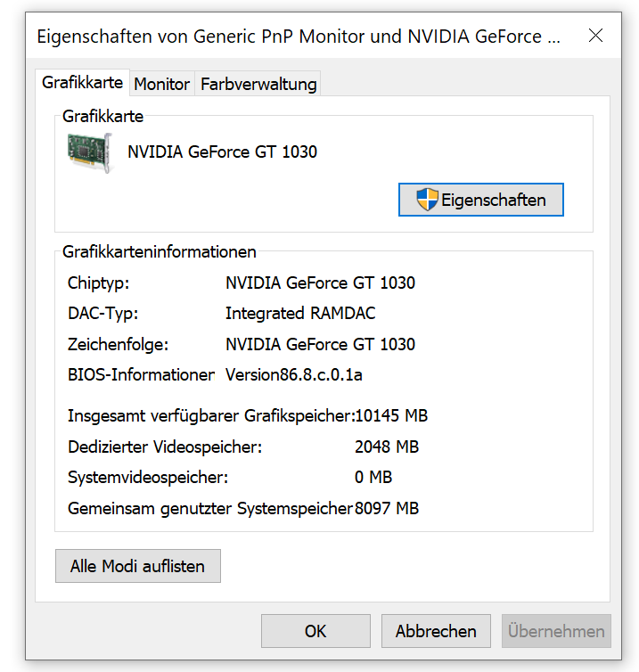
Task: Click the graphics card adapter icon
Action: (90, 152)
